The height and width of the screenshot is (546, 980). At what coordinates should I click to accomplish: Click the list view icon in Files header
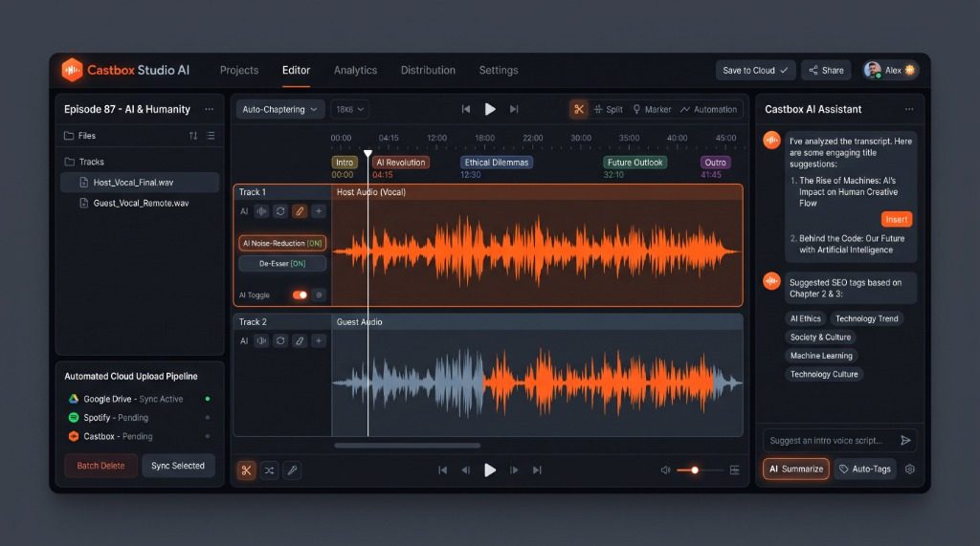(x=211, y=136)
